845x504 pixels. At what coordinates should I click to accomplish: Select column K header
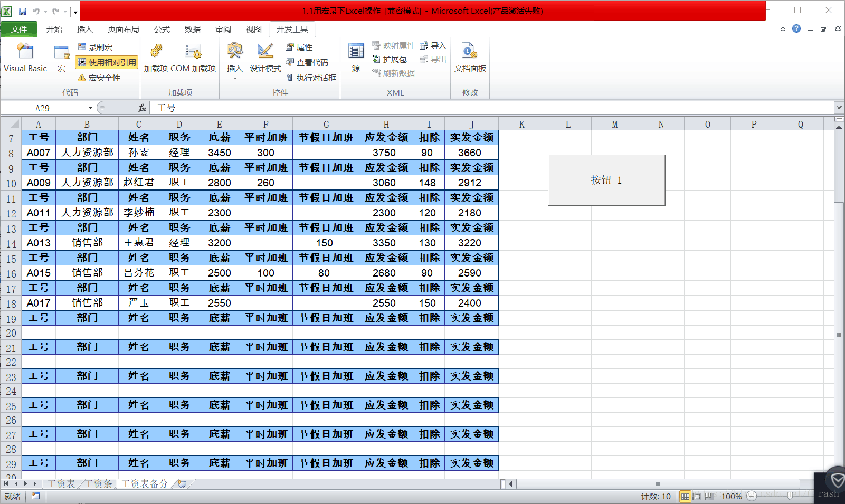[x=521, y=124]
